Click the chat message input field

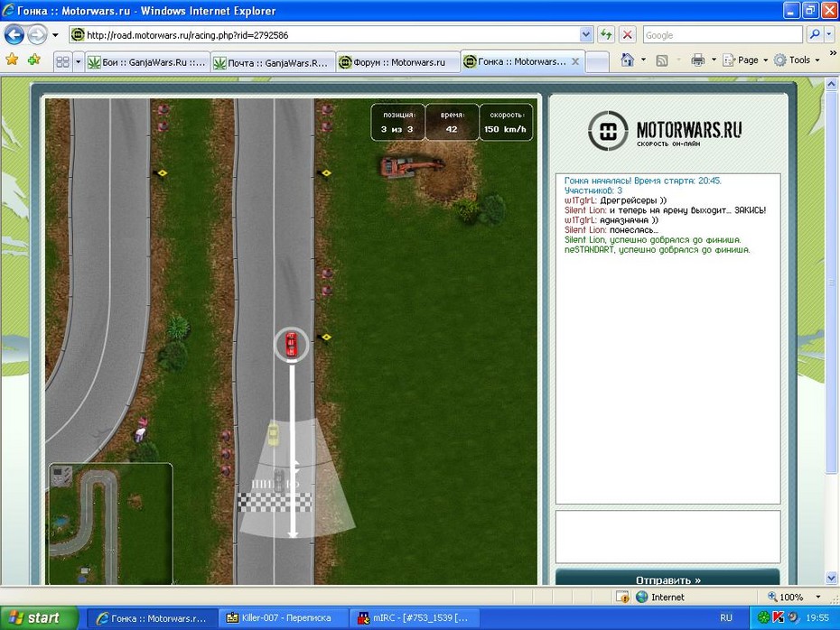667,537
